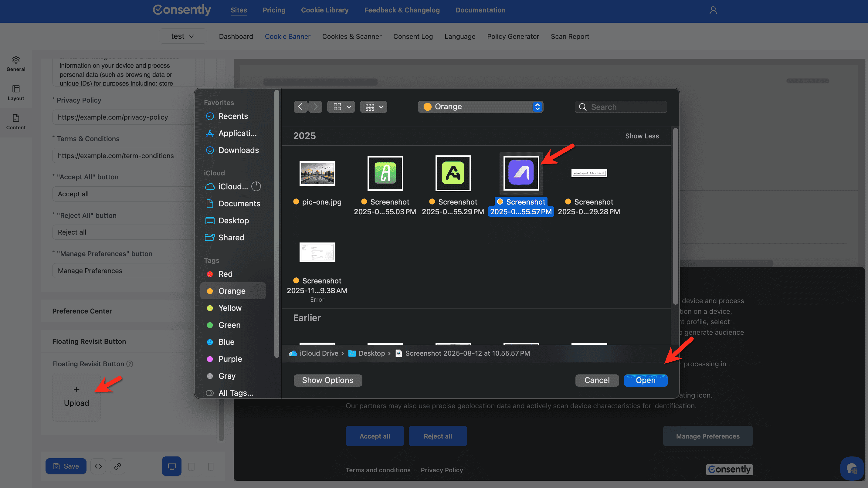The height and width of the screenshot is (488, 868).
Task: Select the pic-one.jpg thumbnail
Action: click(x=317, y=173)
